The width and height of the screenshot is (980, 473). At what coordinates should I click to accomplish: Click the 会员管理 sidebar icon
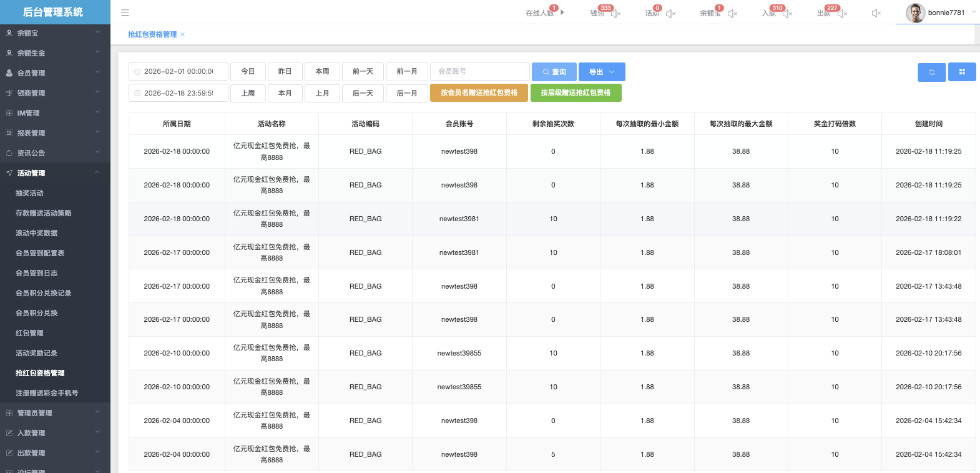click(9, 73)
